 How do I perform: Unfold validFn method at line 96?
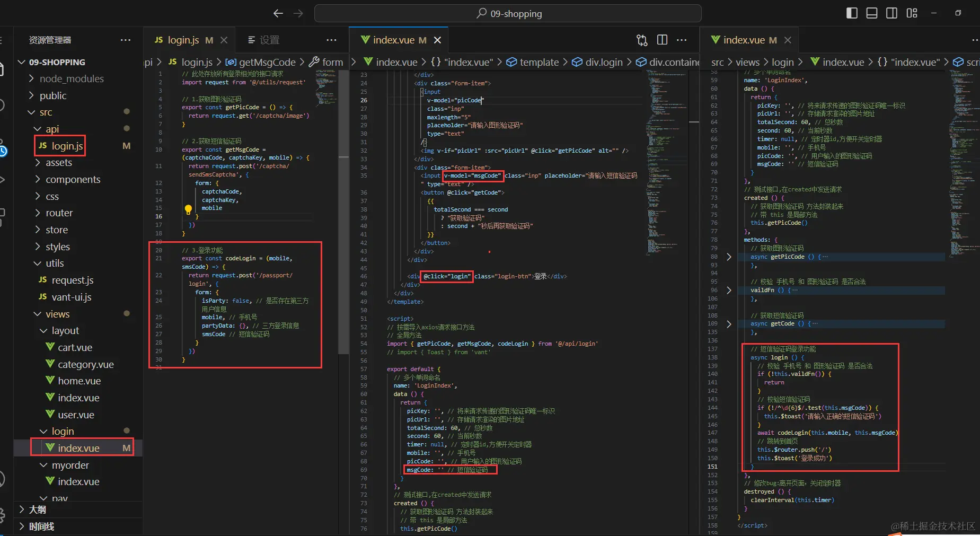coord(729,291)
